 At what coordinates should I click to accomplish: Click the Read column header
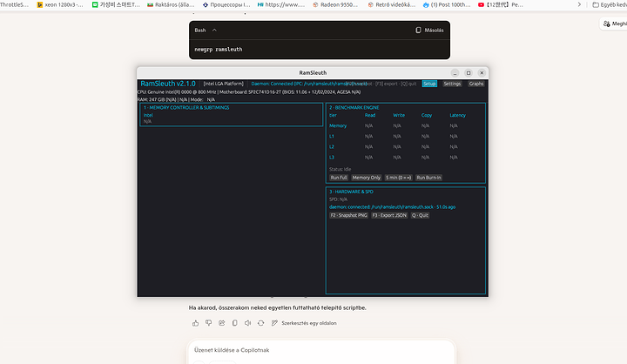pos(370,115)
